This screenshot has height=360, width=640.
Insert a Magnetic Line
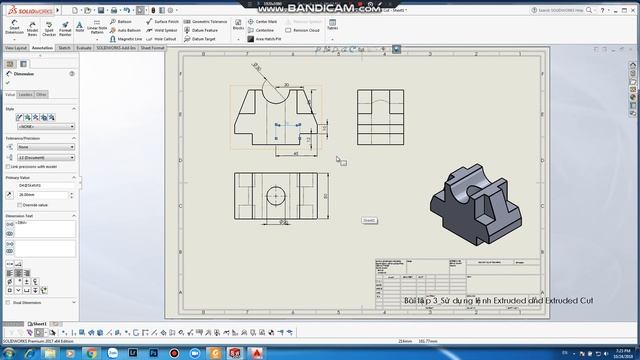click(x=126, y=39)
